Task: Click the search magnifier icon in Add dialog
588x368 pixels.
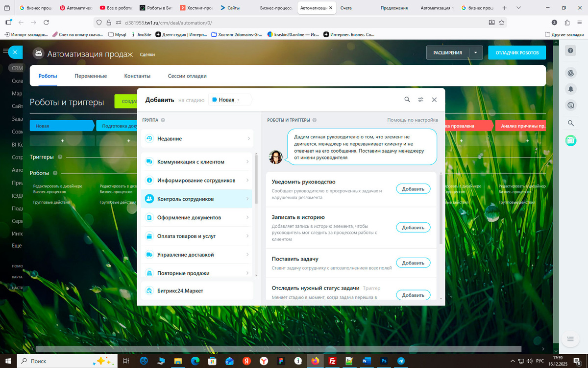Action: pos(407,100)
